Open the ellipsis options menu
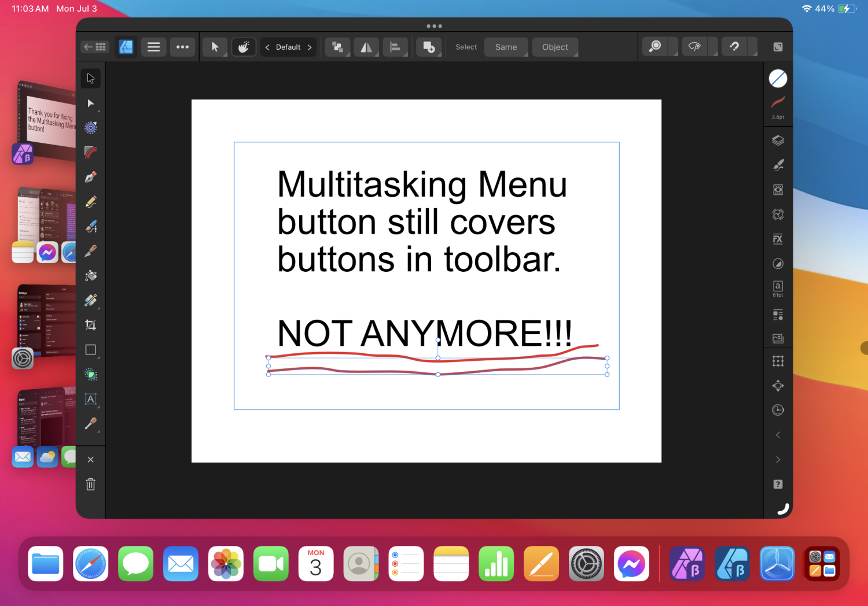The image size is (868, 606). click(x=183, y=47)
